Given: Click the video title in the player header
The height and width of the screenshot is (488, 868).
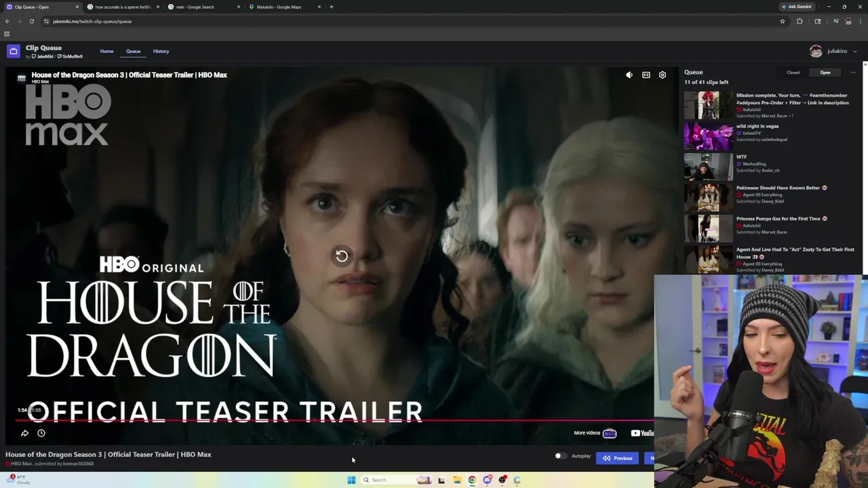Looking at the screenshot, I should point(129,75).
